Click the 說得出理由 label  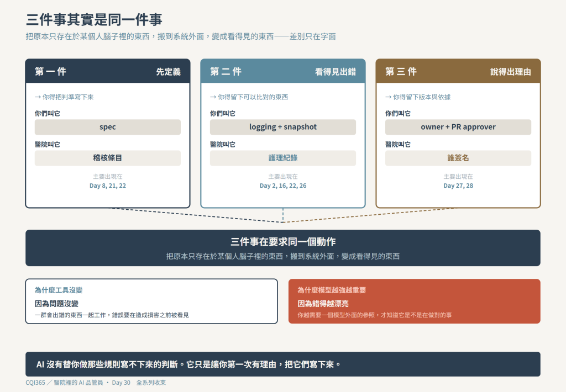(510, 72)
